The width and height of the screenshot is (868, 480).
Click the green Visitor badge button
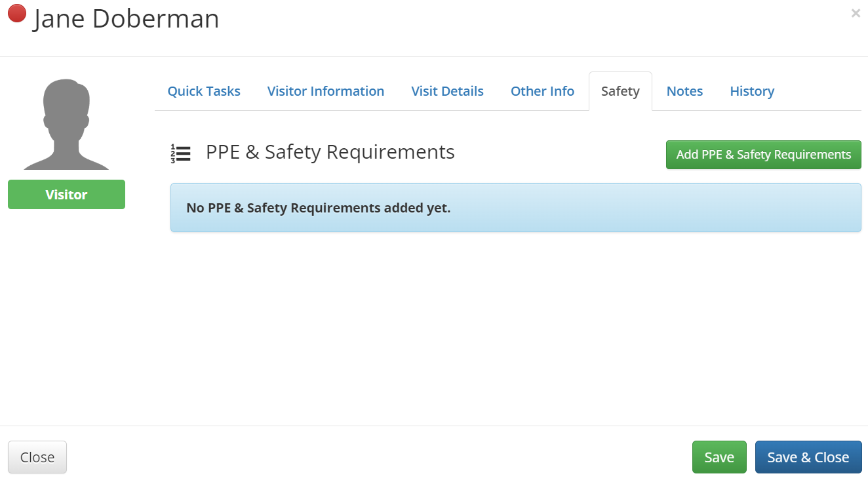(66, 195)
